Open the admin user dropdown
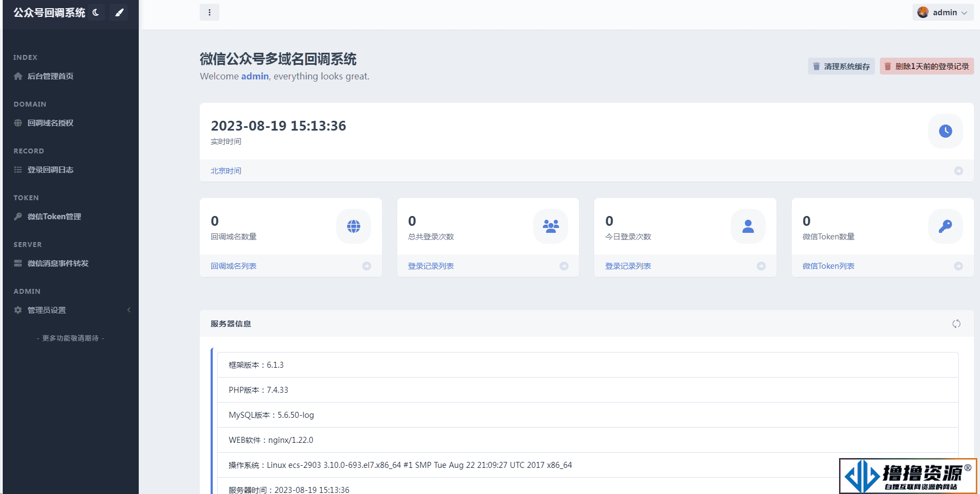Viewport: 980px width, 494px height. click(944, 13)
